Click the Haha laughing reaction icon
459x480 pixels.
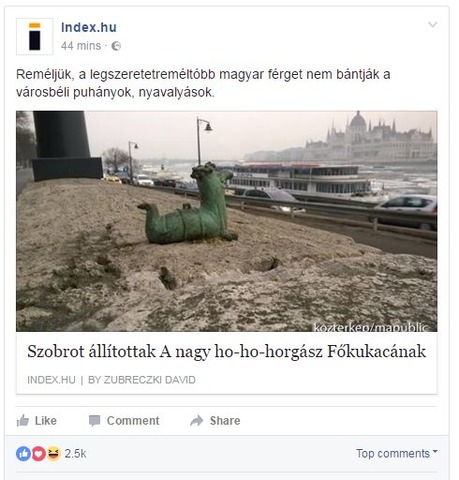pos(53,454)
